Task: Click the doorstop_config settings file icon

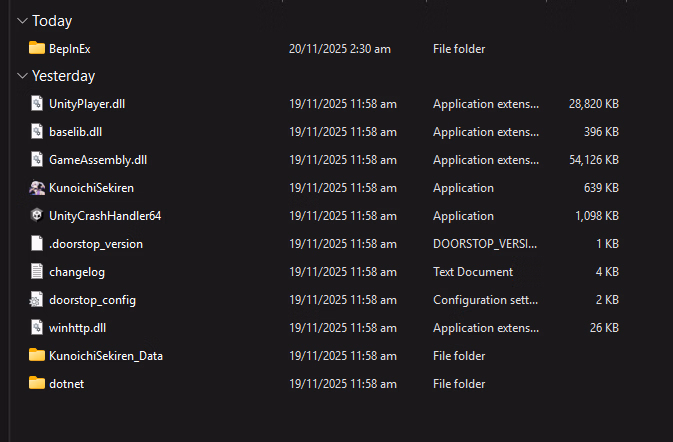Action: 37,300
